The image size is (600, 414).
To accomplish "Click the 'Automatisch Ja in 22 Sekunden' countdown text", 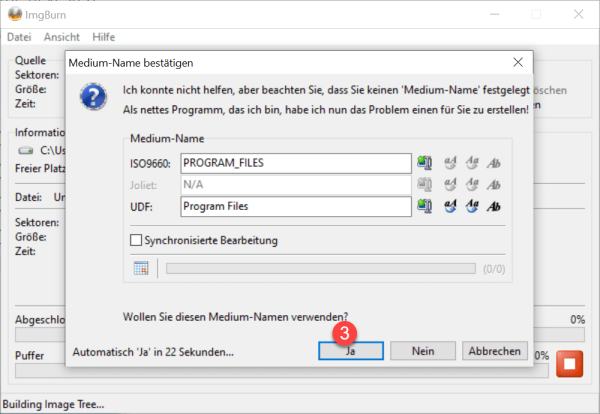I will point(153,352).
